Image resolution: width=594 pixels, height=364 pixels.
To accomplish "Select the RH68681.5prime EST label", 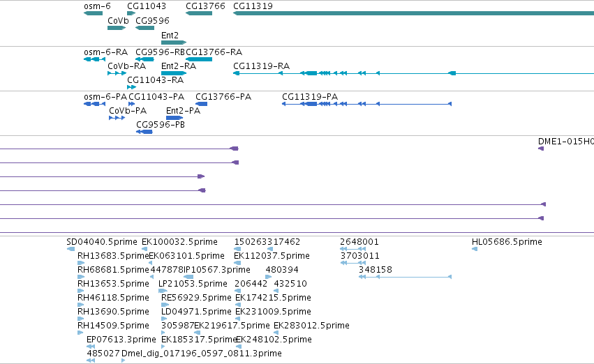I will coord(113,270).
